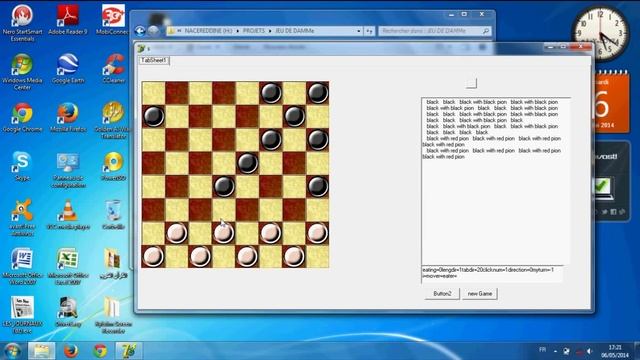
Task: Open avast! Free Antivirus desktop icon
Action: click(x=22, y=218)
